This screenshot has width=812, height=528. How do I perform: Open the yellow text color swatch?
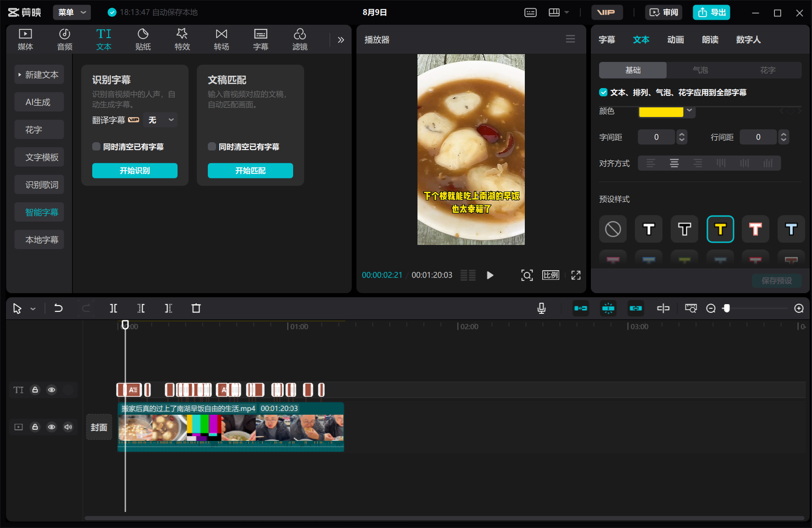click(661, 112)
